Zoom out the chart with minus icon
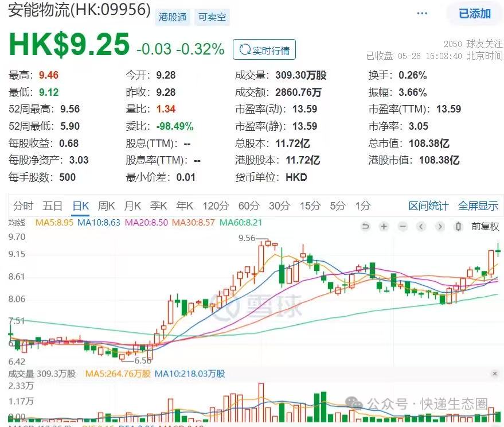Screen dimensions: 504x427 [x=403, y=227]
